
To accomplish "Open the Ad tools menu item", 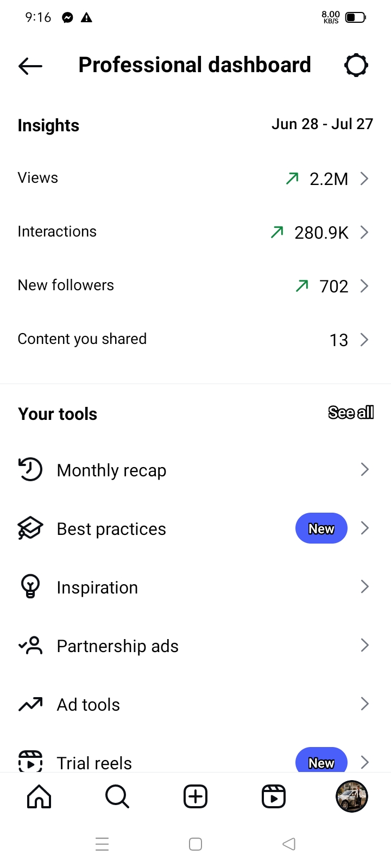I will pos(89,704).
